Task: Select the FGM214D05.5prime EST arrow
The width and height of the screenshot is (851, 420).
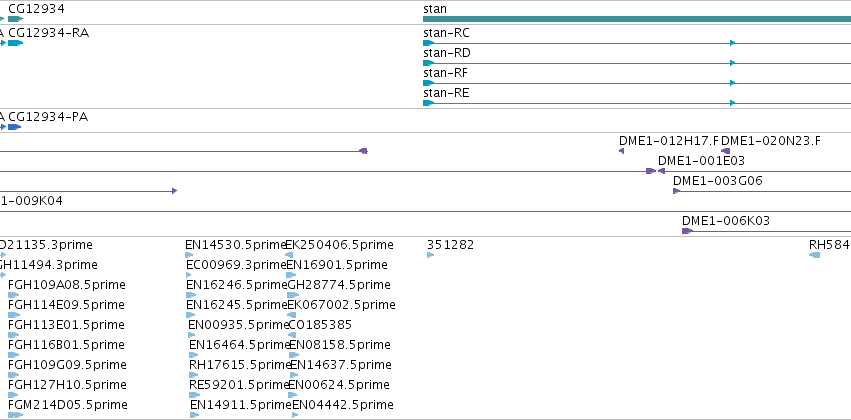Action: [x=15, y=415]
